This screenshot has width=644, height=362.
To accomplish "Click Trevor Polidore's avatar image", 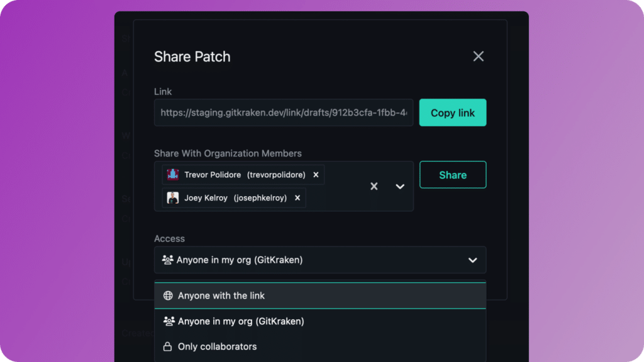I will (172, 175).
